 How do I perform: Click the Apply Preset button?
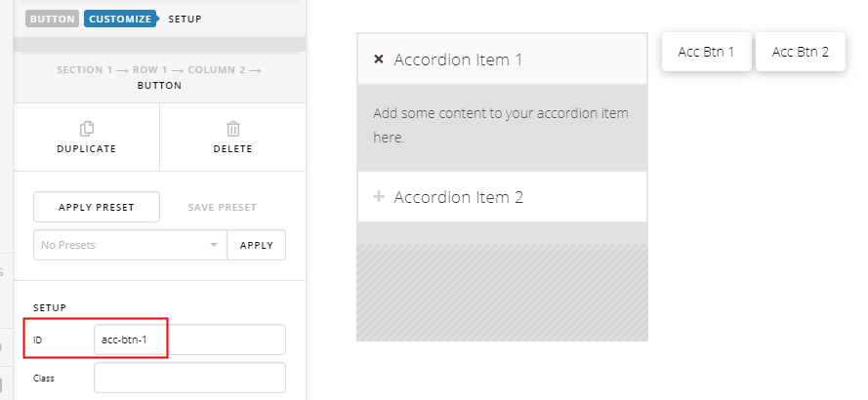[x=97, y=207]
